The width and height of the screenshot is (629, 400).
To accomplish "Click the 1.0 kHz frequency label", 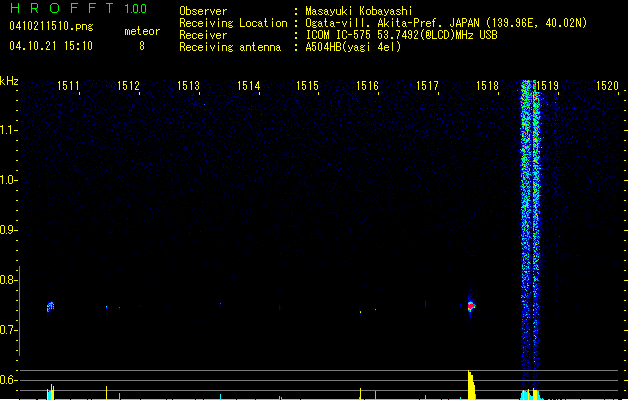I will (x=8, y=180).
